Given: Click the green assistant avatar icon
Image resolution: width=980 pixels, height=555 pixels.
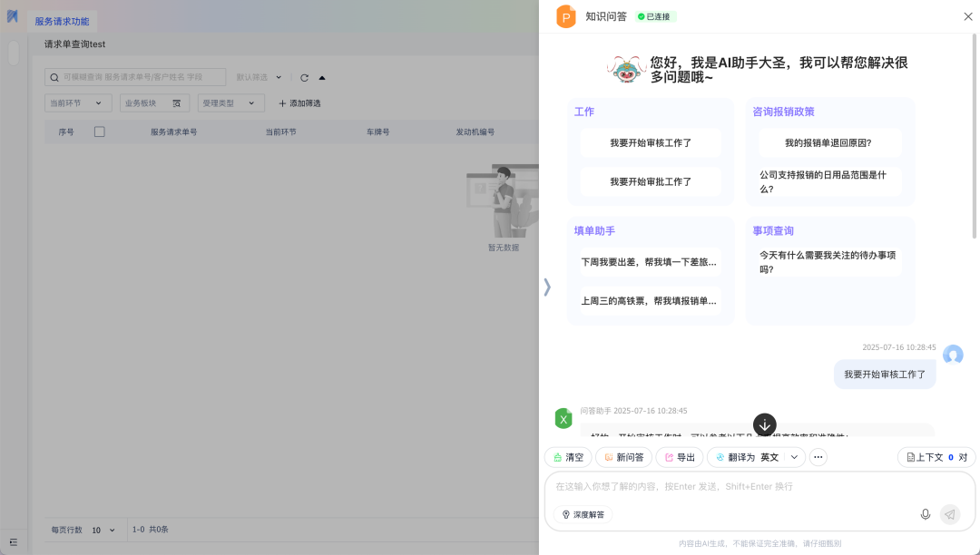Looking at the screenshot, I should click(x=563, y=418).
